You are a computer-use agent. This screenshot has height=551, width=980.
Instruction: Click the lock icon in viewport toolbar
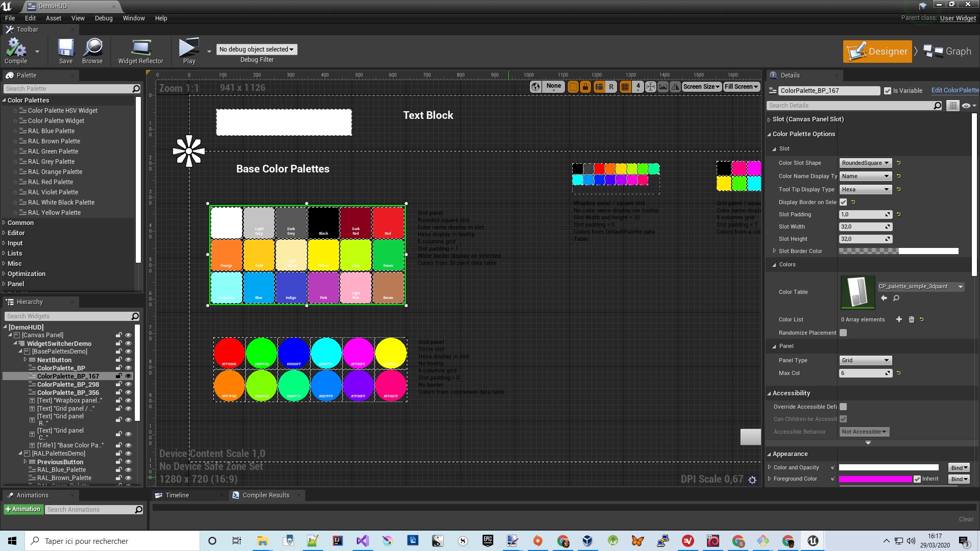click(585, 87)
